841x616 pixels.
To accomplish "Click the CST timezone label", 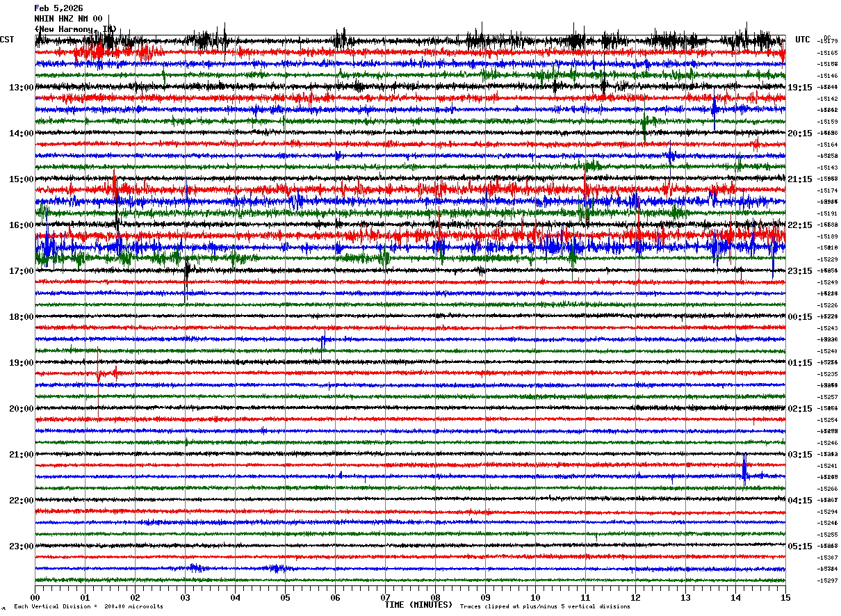I will [7, 40].
